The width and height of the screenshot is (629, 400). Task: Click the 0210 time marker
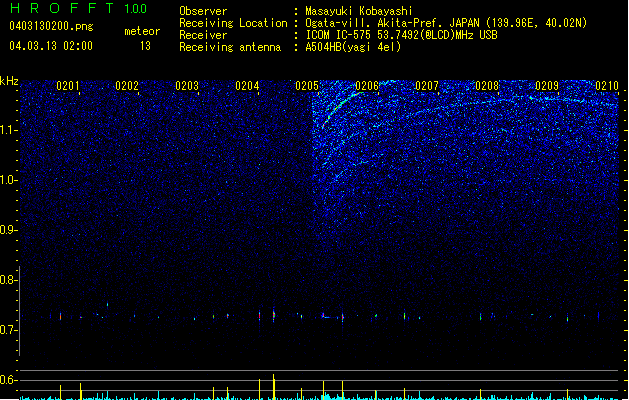coord(607,86)
